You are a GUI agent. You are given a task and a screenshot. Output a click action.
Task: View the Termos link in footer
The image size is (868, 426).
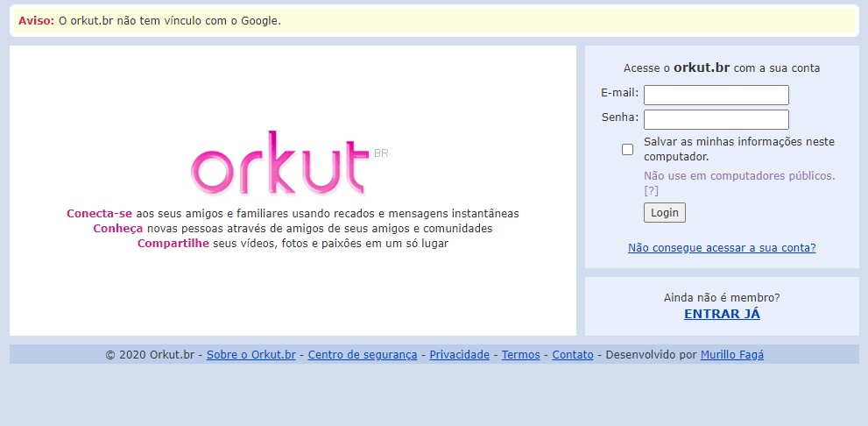coord(520,355)
